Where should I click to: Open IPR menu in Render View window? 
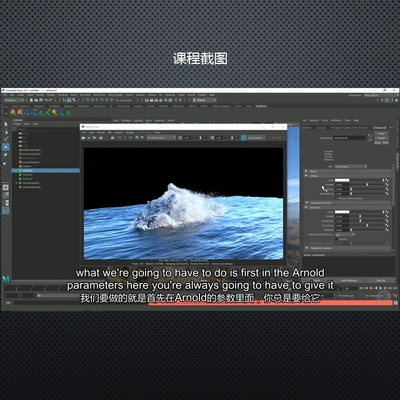click(110, 133)
